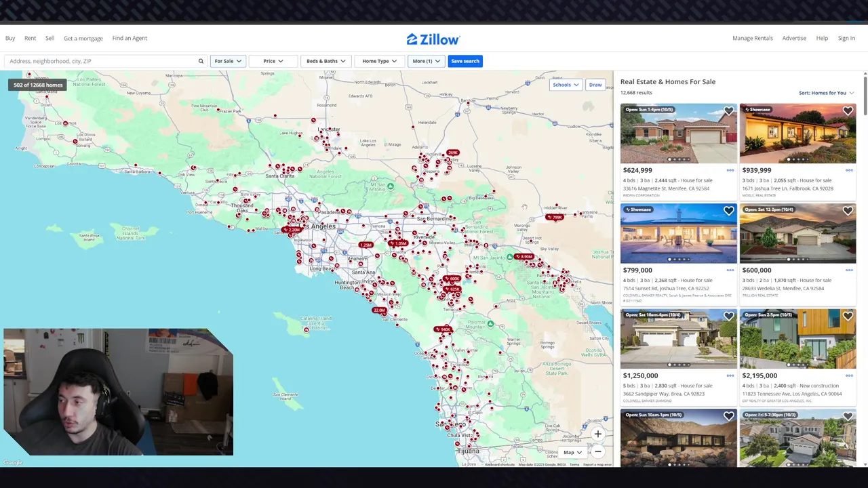Expand the For Sale filter dropdown
The width and height of the screenshot is (868, 488).
[x=228, y=61]
